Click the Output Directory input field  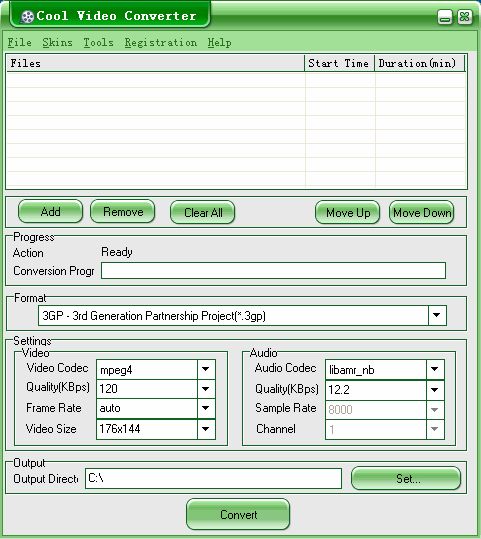tap(213, 478)
